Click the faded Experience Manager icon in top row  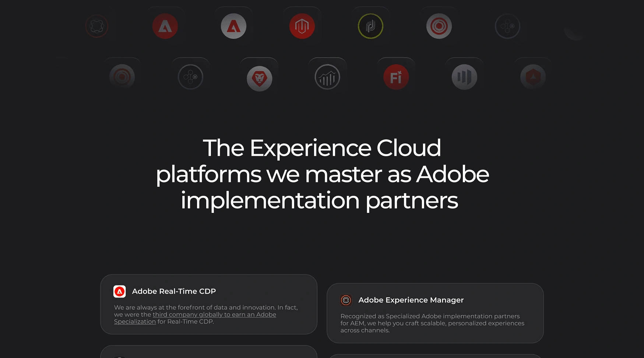(x=97, y=26)
